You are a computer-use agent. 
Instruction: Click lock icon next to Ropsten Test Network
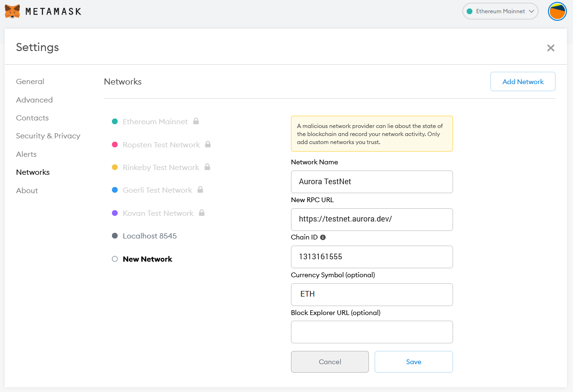click(x=208, y=145)
